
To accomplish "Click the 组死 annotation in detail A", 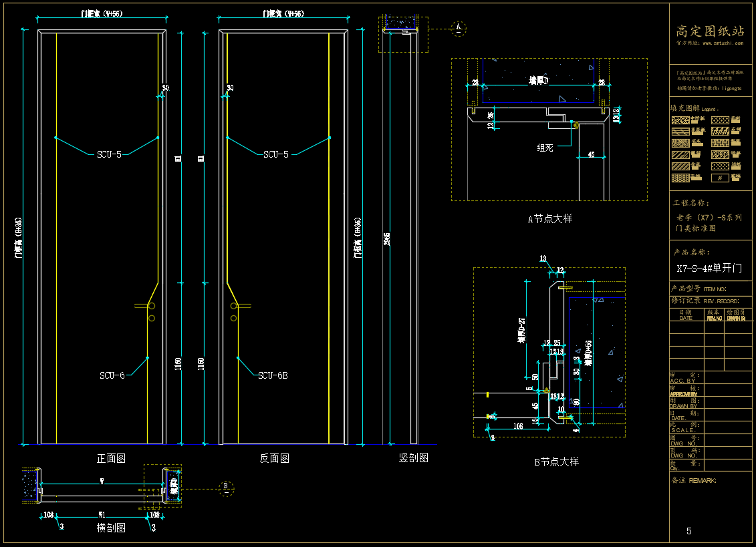I will coord(545,148).
